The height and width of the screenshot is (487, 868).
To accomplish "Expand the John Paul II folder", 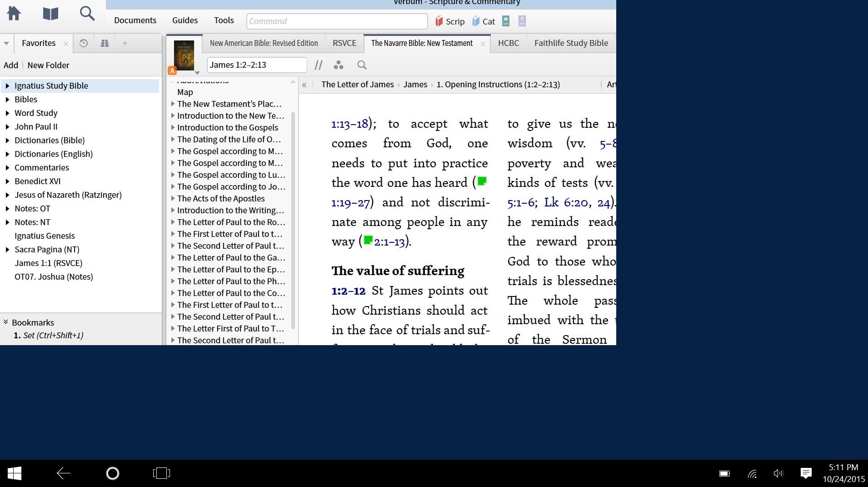I will coord(7,126).
